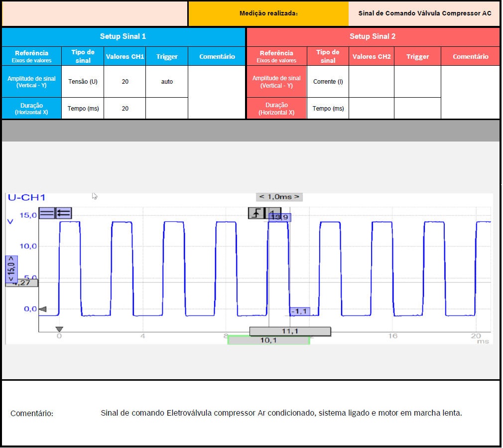This screenshot has width=503, height=448.
Task: Click the Setup Sinal 2 header
Action: tap(373, 36)
